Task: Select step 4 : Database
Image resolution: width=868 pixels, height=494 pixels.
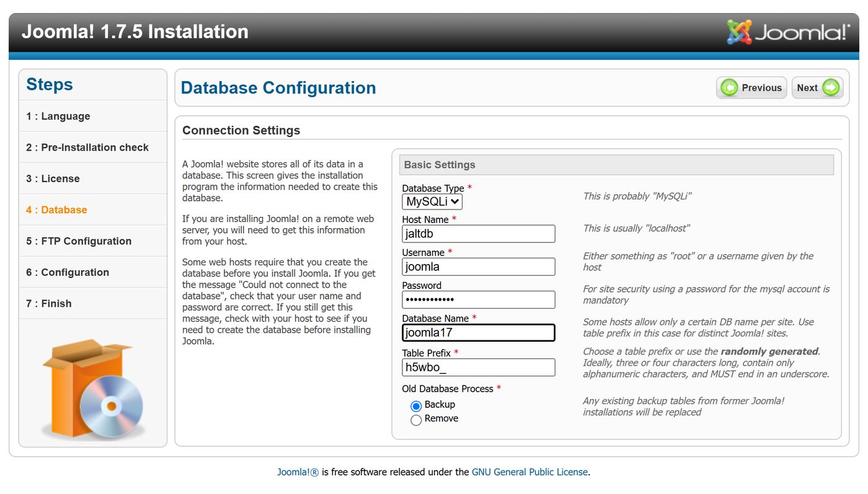Action: click(x=93, y=210)
